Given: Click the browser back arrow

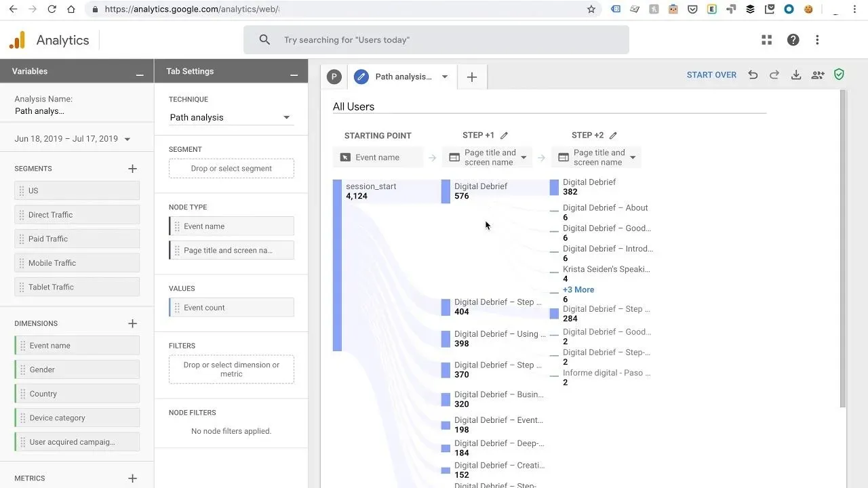Looking at the screenshot, I should 13,9.
